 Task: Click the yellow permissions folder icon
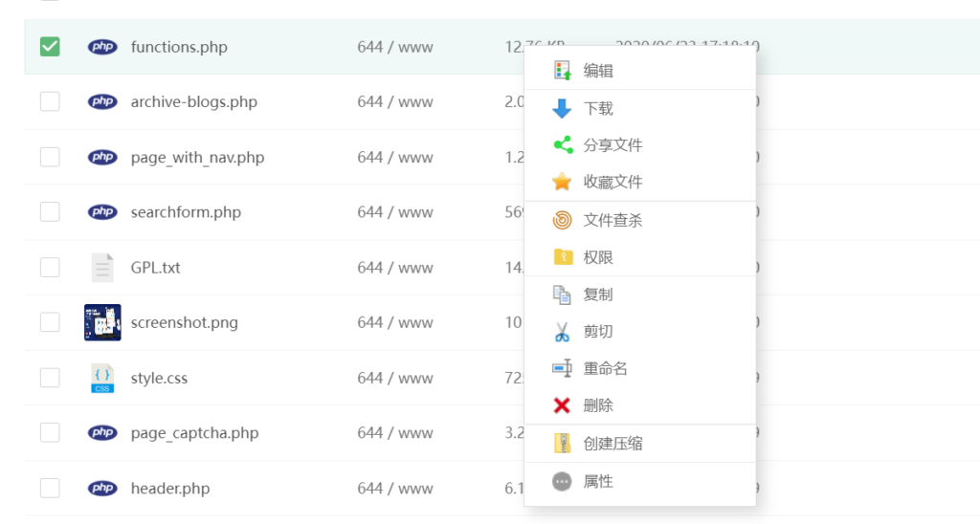(562, 257)
